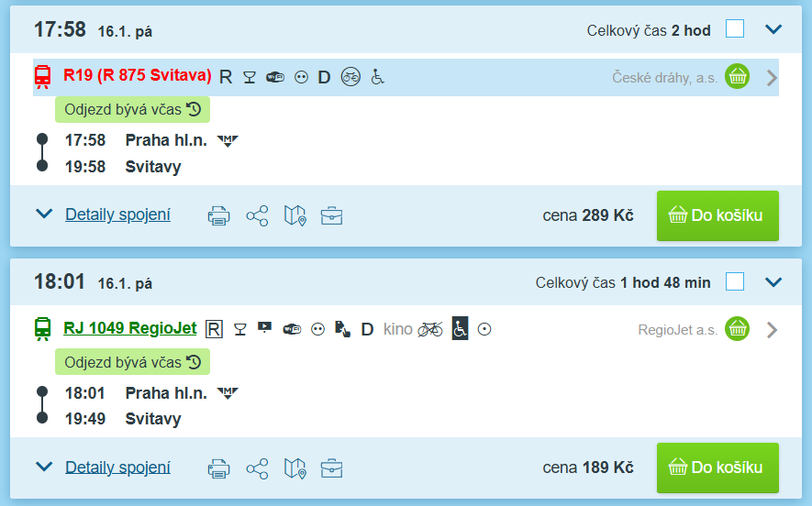
Task: Click Odjezd bývá včas badge under R19
Action: 132,110
